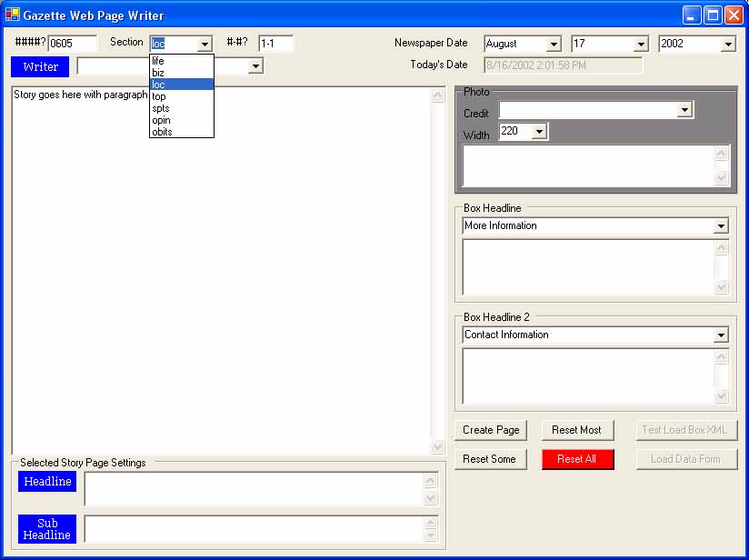Choose 'spts' from the section list
Image resolution: width=749 pixels, height=560 pixels.
pyautogui.click(x=182, y=108)
